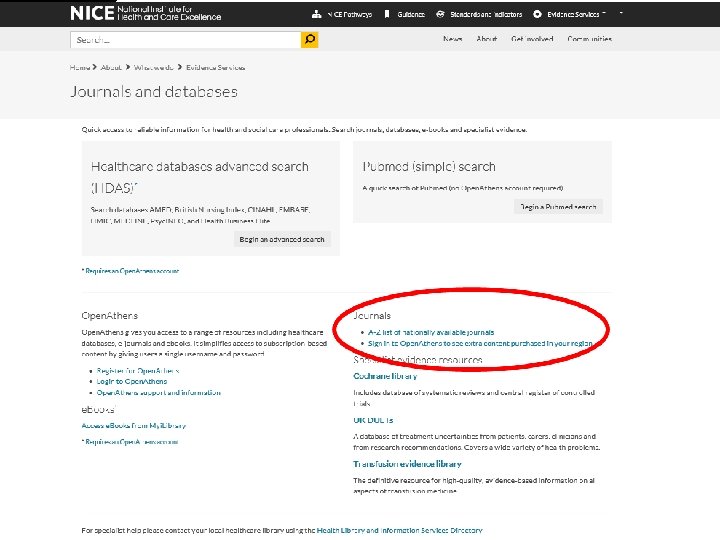The height and width of the screenshot is (540, 720).
Task: Click the Healthcare databases advanced search heading
Action: [200, 177]
